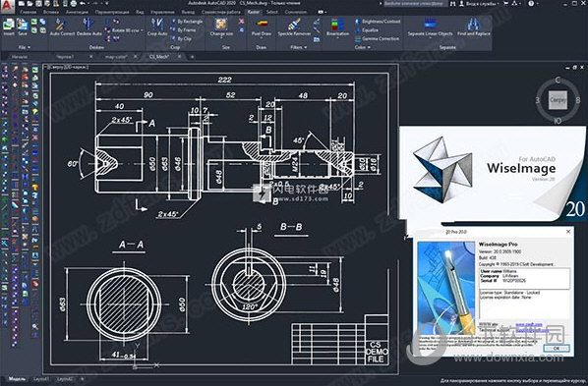Switch to the Layout1 tab
This screenshot has height=386, width=588.
point(41,379)
